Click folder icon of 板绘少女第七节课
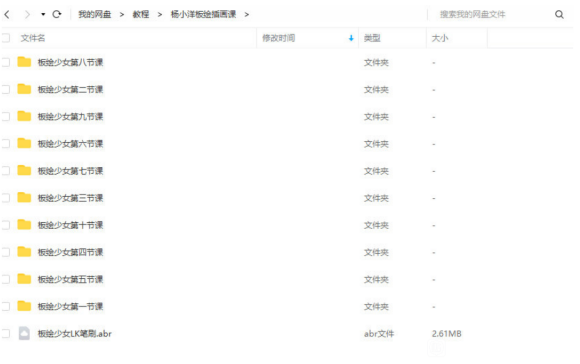This screenshot has height=364, width=580. click(24, 170)
